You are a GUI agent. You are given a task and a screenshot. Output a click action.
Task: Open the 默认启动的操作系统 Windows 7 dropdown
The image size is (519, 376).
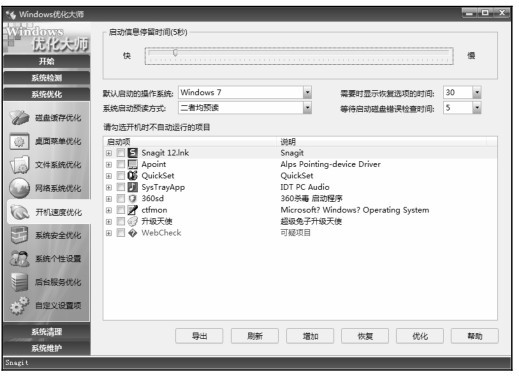307,92
